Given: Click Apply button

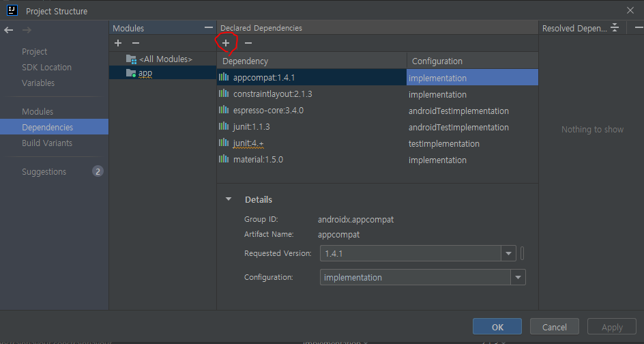Looking at the screenshot, I should tap(612, 327).
